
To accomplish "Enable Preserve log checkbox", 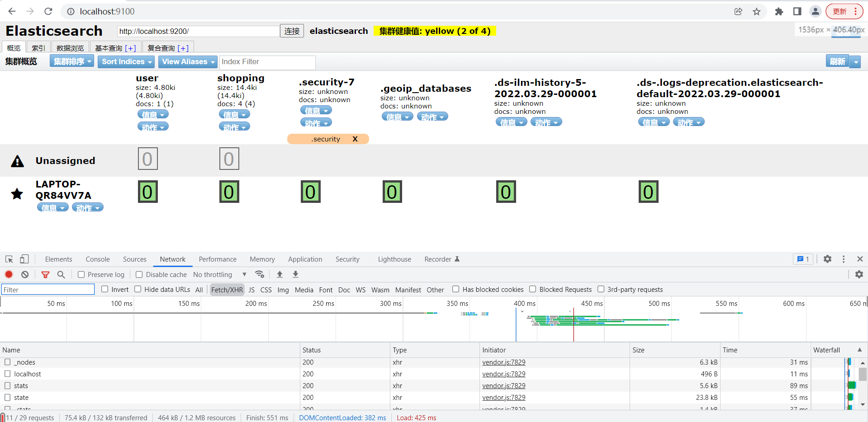I will coord(81,274).
